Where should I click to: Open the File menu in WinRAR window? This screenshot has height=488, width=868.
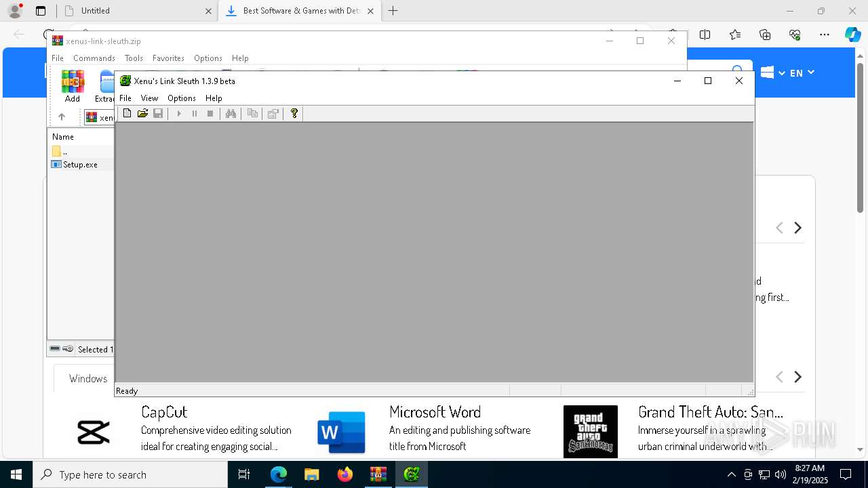(58, 58)
